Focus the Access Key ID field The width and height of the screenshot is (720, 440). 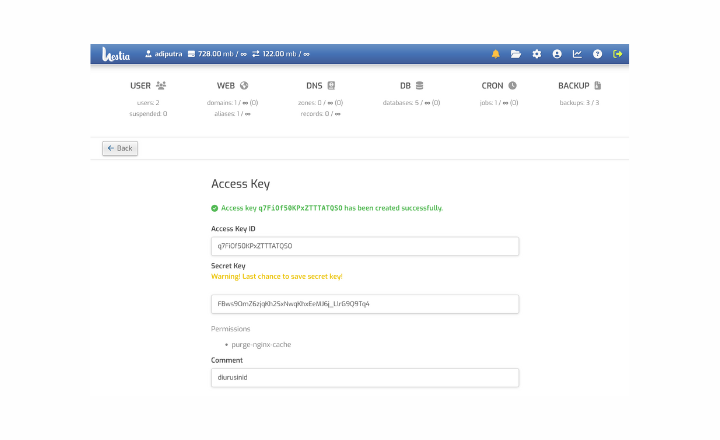pyautogui.click(x=365, y=246)
